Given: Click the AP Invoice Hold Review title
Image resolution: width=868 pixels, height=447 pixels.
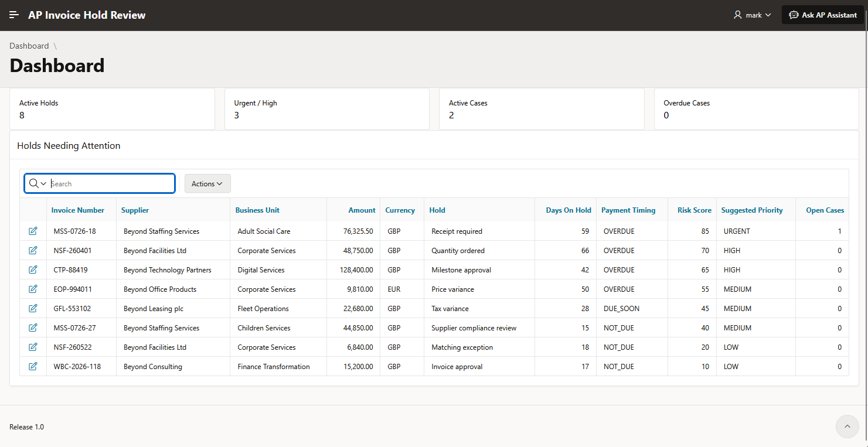Looking at the screenshot, I should click(87, 15).
